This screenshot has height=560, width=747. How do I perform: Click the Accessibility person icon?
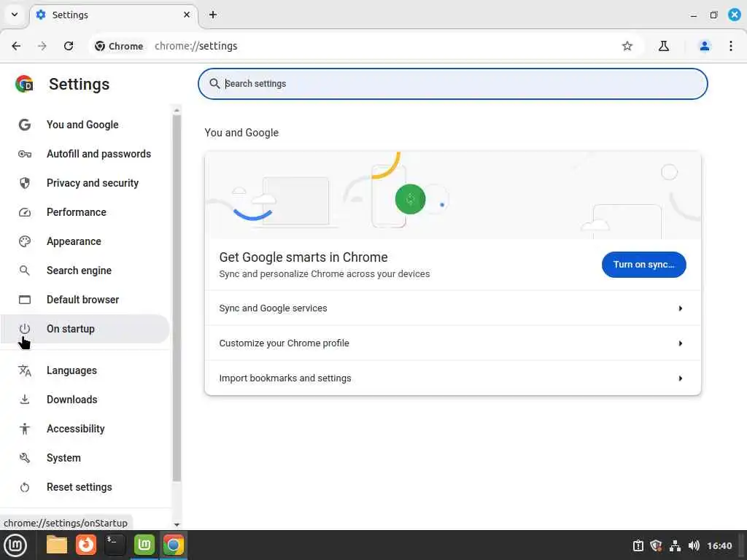pyautogui.click(x=25, y=429)
